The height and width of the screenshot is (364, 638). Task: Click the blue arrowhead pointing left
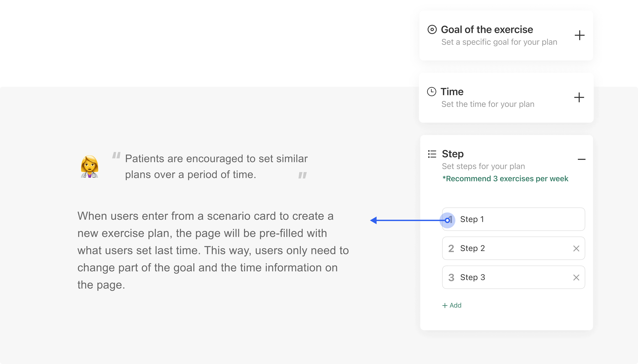coord(373,220)
